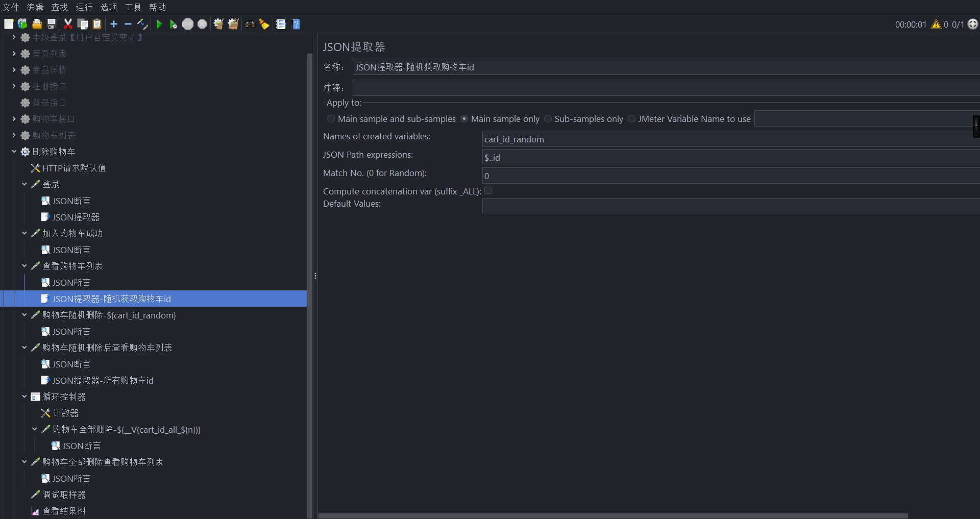Image resolution: width=980 pixels, height=519 pixels.
Task: Click the Clear results broom icon
Action: point(218,24)
